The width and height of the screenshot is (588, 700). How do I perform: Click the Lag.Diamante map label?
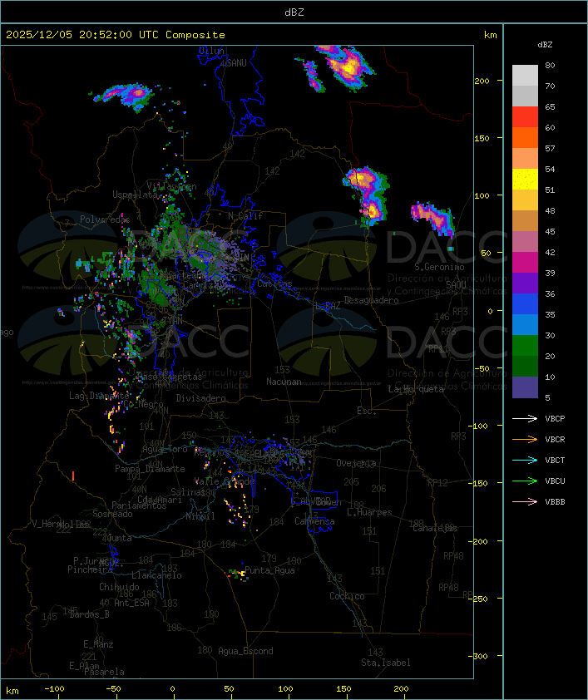pyautogui.click(x=99, y=396)
